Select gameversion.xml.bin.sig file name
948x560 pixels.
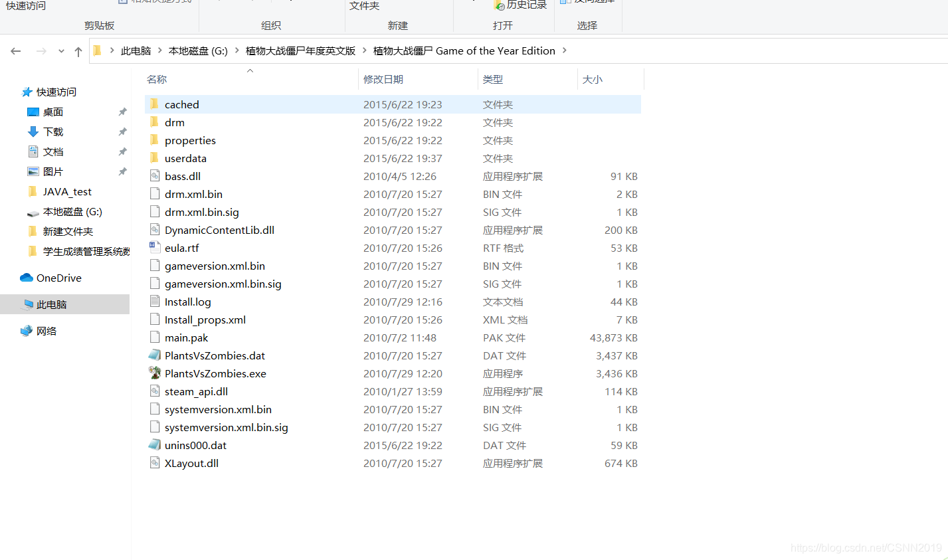(223, 284)
